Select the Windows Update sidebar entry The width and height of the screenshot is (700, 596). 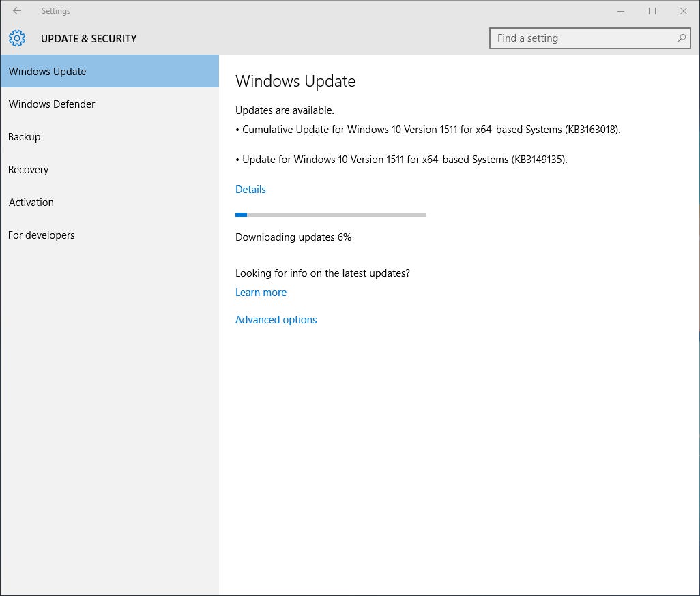click(x=47, y=71)
